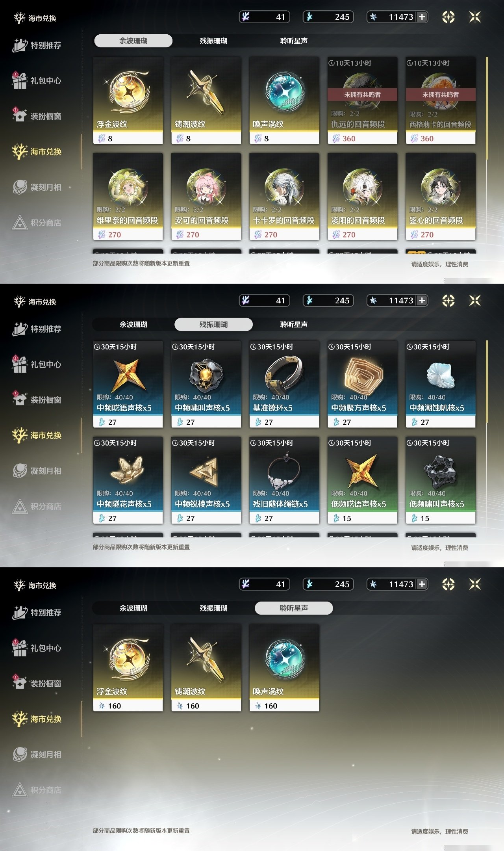Buy the 低频呓语声核x5 item costing 15
The image size is (504, 851).
[362, 480]
